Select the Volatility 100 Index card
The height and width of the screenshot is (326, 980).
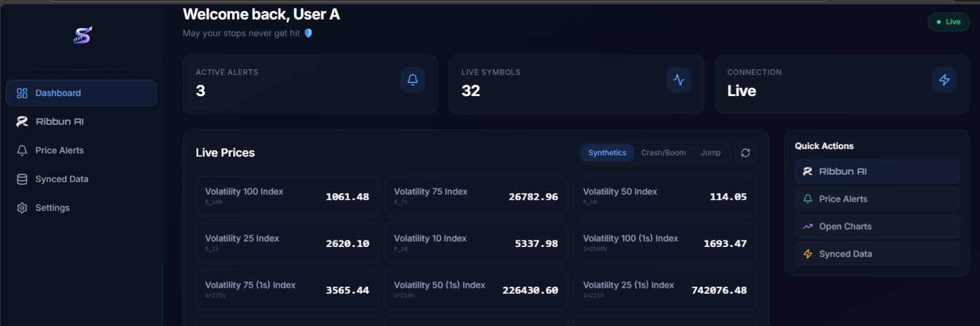click(x=287, y=196)
